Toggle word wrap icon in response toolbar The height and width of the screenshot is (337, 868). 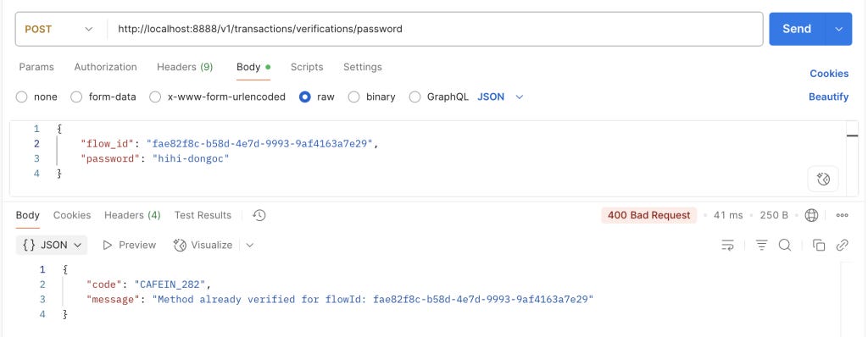728,246
